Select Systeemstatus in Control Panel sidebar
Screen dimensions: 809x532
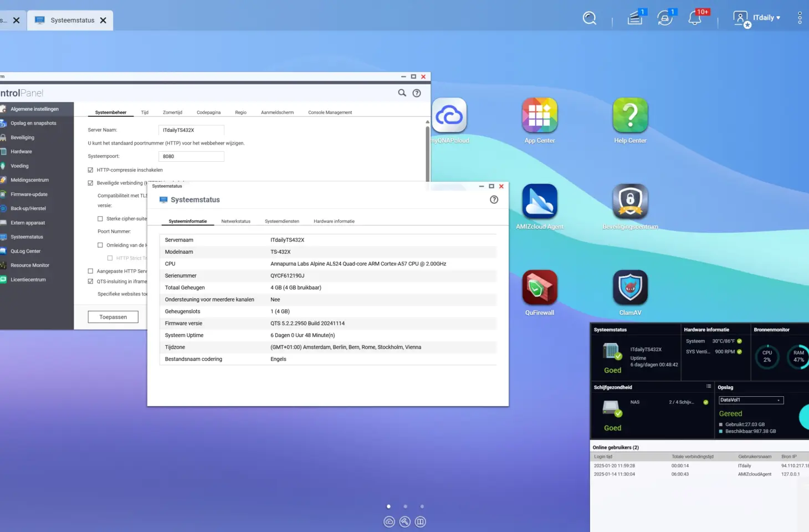(37, 237)
